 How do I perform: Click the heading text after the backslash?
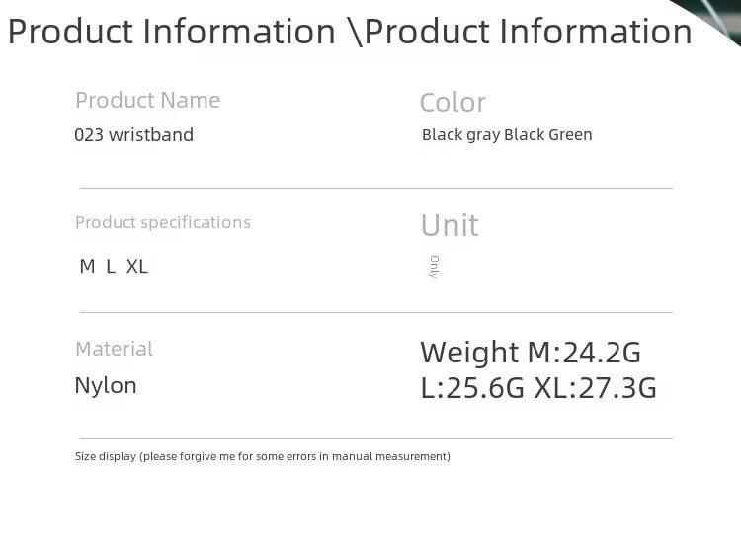pos(528,32)
